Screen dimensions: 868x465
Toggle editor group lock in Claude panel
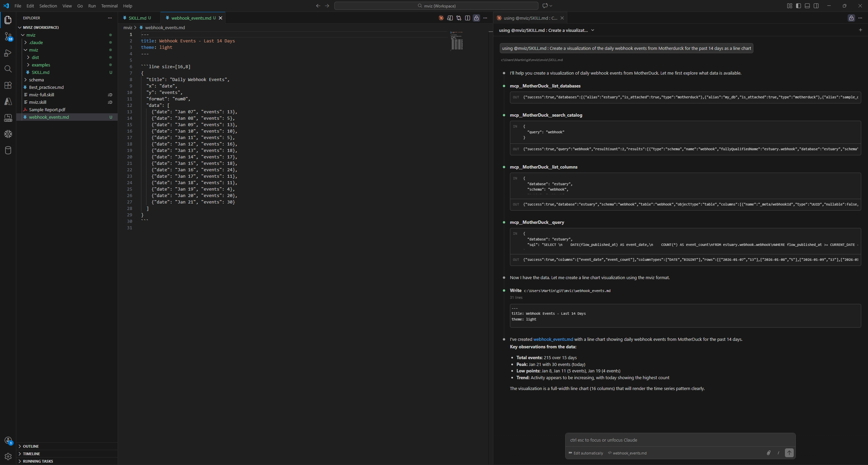(x=851, y=18)
